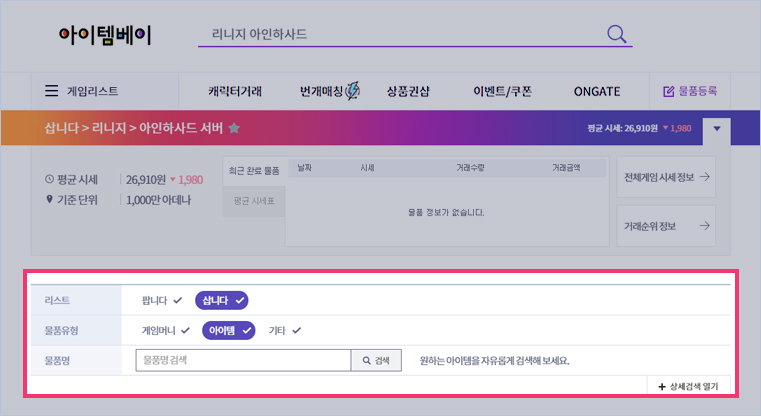Open the ONGATE menu

coord(597,91)
